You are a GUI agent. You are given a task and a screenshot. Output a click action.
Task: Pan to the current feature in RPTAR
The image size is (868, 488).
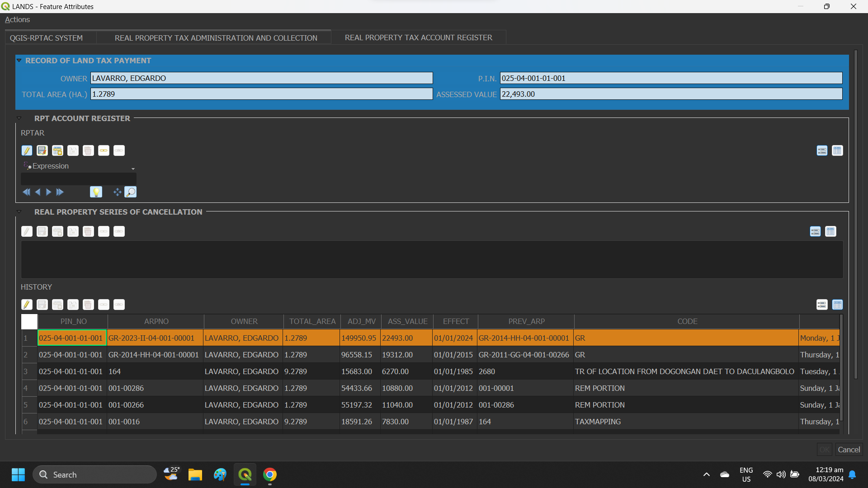coord(116,192)
